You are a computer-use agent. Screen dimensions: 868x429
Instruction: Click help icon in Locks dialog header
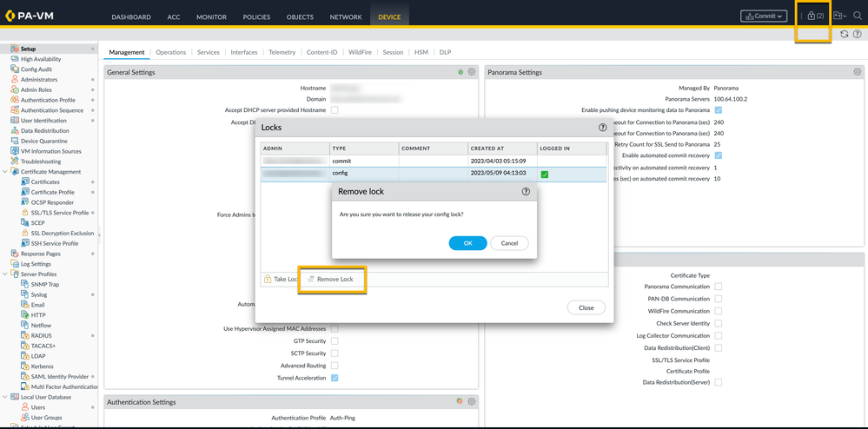tap(602, 128)
